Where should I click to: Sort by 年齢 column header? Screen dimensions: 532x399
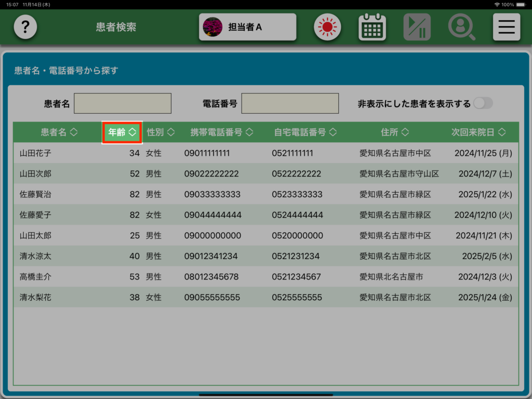(x=122, y=132)
